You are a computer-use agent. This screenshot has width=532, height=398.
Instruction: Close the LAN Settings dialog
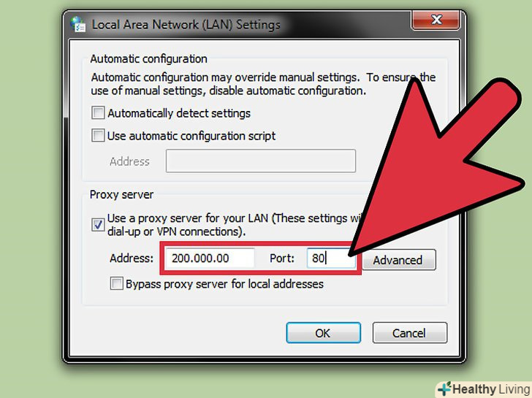click(436, 20)
